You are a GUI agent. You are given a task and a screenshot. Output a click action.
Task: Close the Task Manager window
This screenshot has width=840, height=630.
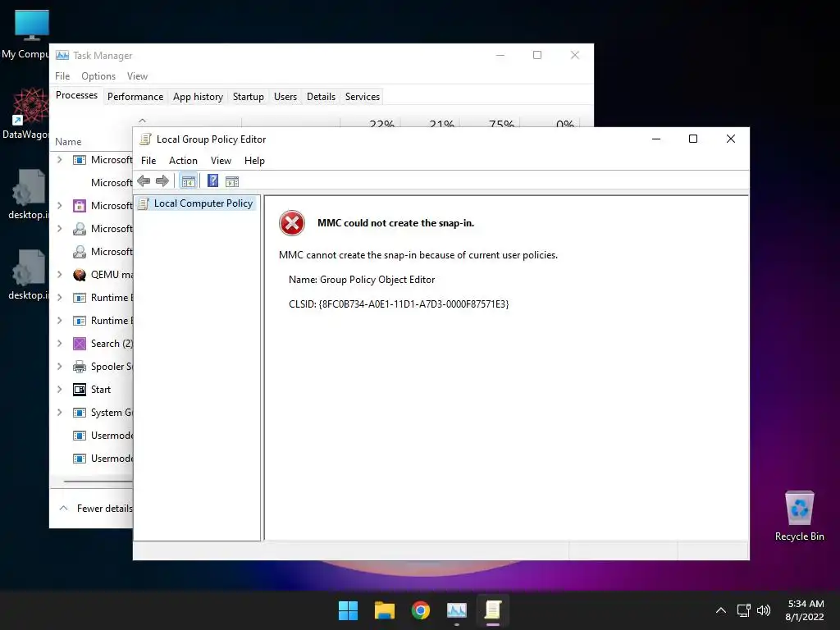[575, 55]
